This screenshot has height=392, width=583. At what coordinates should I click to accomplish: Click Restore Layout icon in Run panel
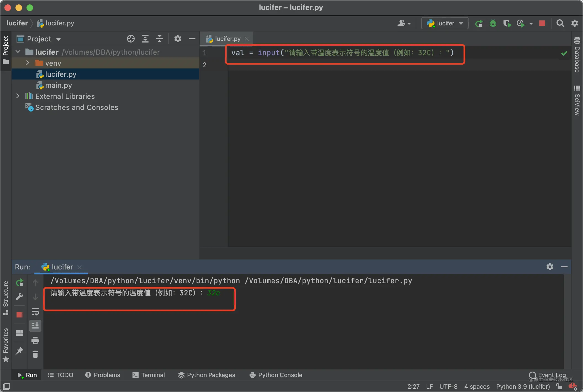(x=20, y=333)
